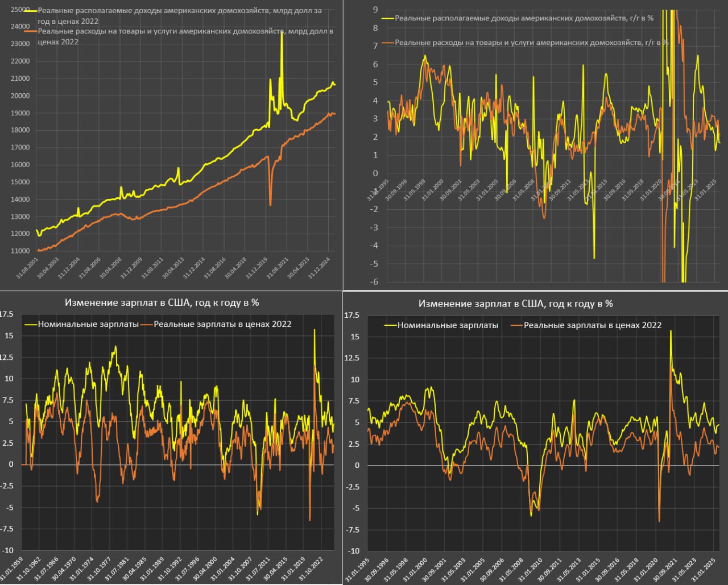The width and height of the screenshot is (728, 585).
Task: Click x-axis date 31.01.1959
Action: tap(11, 569)
